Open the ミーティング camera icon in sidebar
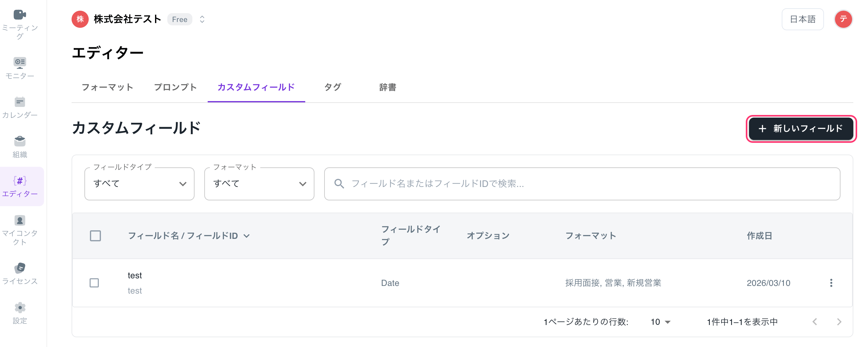Screen dimensions: 868x347 pyautogui.click(x=20, y=15)
